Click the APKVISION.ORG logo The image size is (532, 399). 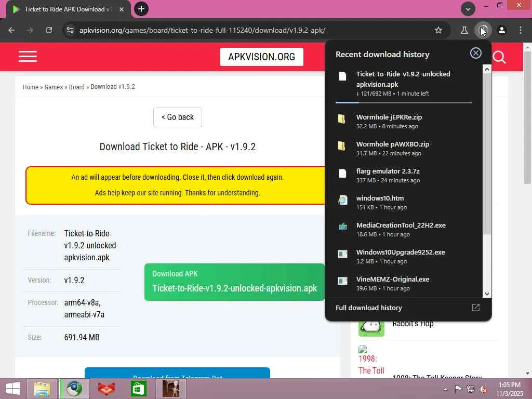click(x=262, y=57)
